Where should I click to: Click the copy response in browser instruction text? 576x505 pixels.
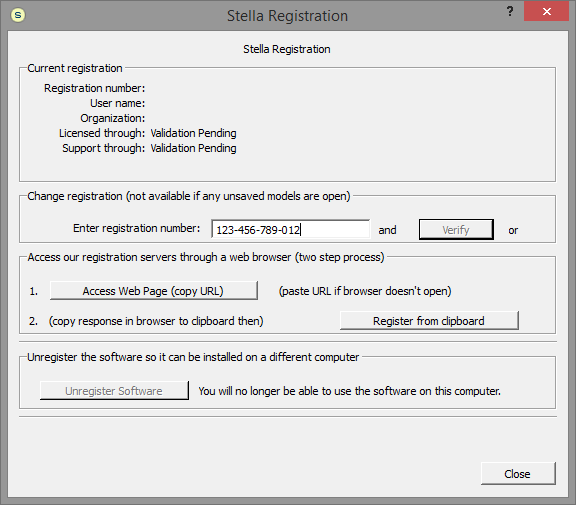(x=156, y=321)
